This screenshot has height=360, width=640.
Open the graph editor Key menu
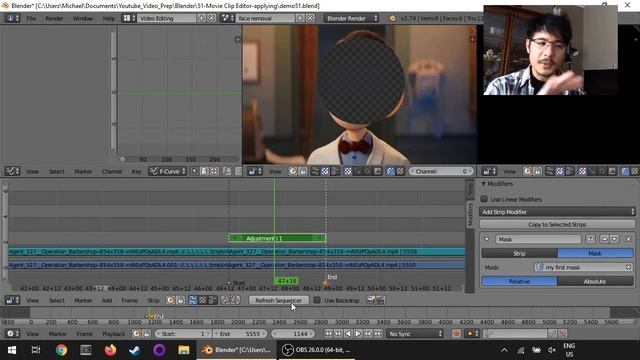pos(136,171)
